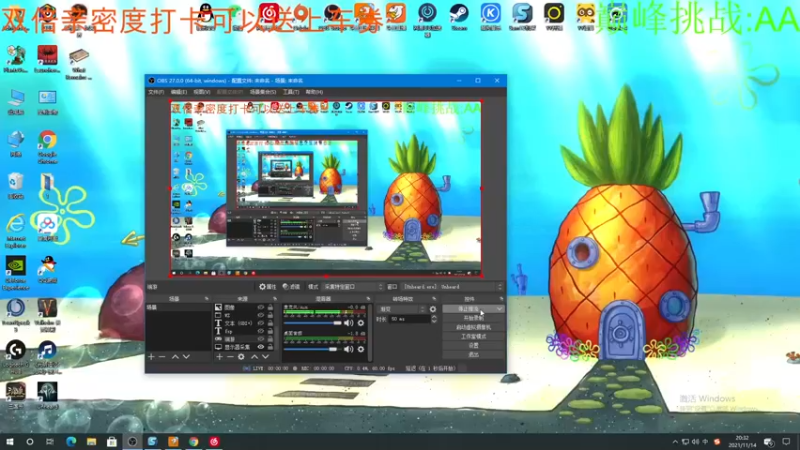Image resolution: width=800 pixels, height=450 pixels.
Task: Open the 帮助(H) menu
Action: pyautogui.click(x=314, y=92)
